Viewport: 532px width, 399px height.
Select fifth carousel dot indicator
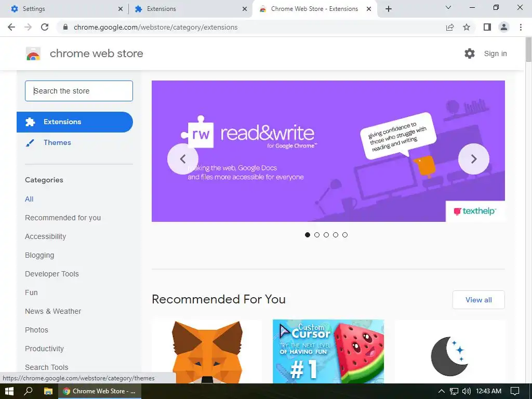tap(345, 235)
